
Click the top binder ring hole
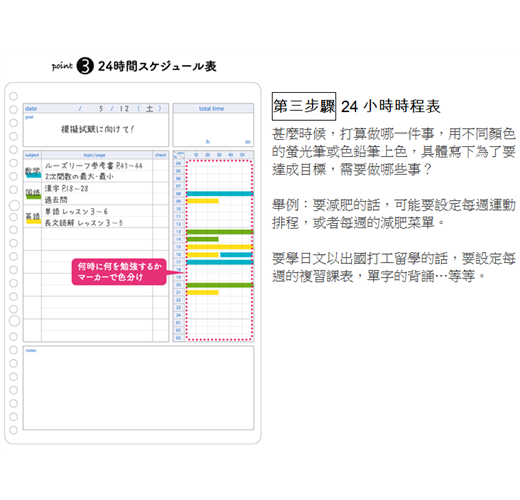click(x=13, y=96)
